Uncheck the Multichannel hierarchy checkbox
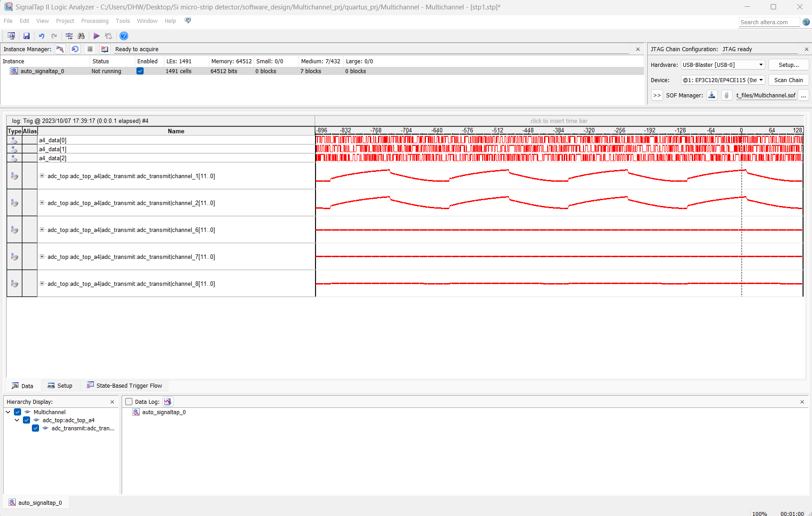This screenshot has width=812, height=516. pos(18,412)
